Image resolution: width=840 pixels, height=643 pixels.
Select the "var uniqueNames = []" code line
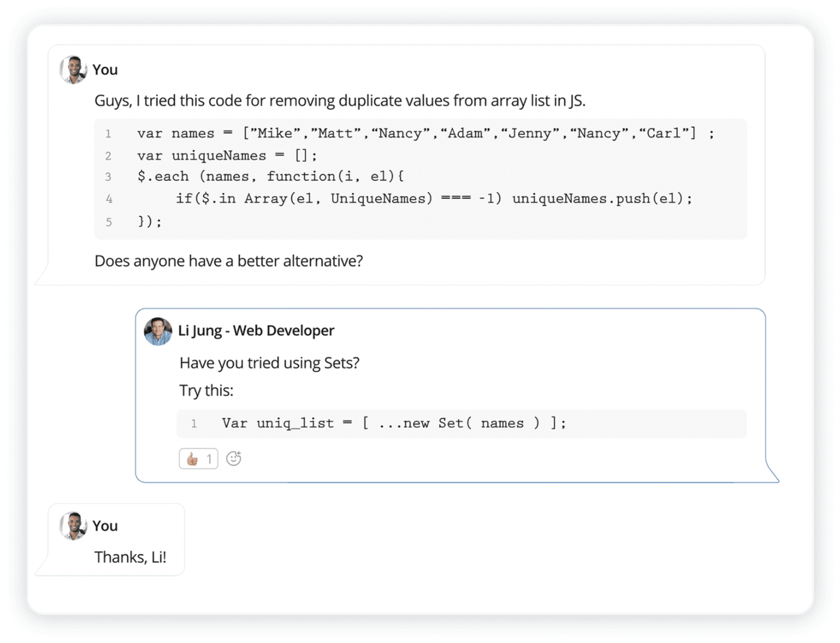coord(227,155)
